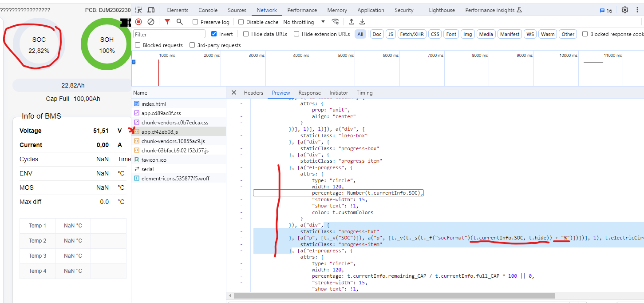The height and width of the screenshot is (303, 644).
Task: Switch to the Console panel tab
Action: (208, 10)
